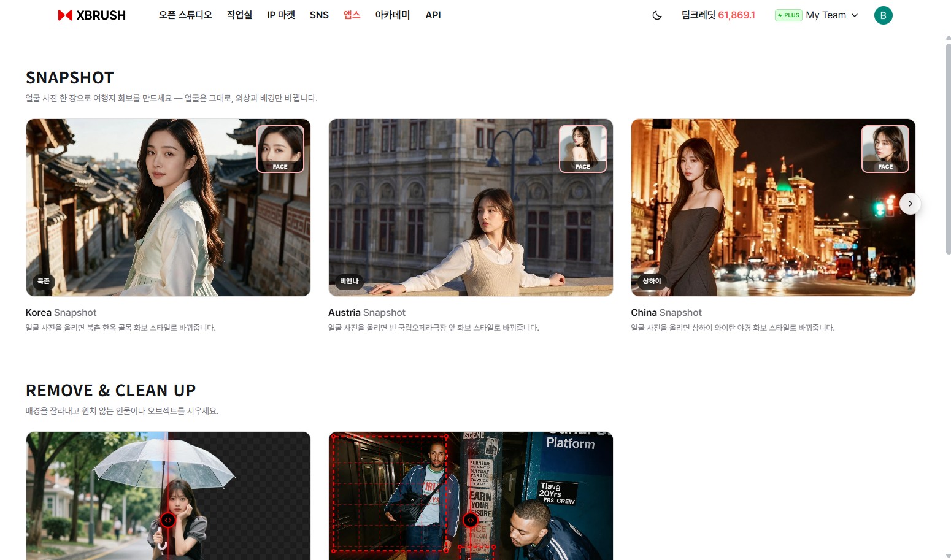Click the 비엔나 location tag

349,281
